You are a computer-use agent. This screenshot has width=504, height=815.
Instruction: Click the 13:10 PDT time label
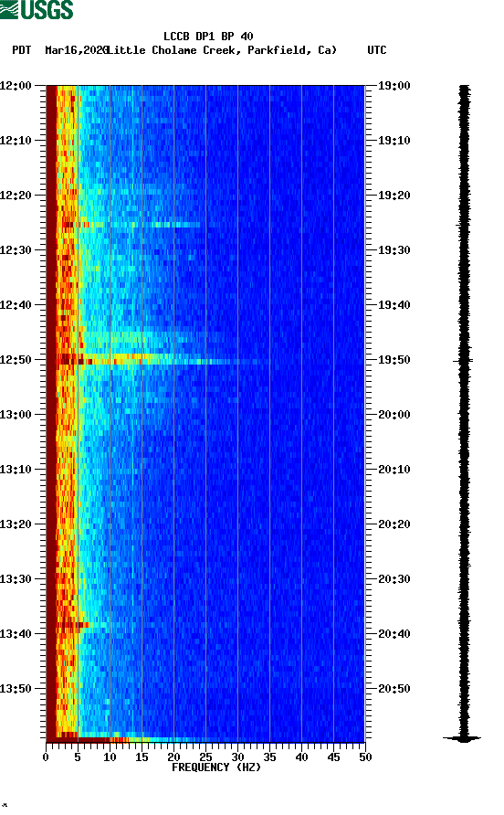[16, 470]
